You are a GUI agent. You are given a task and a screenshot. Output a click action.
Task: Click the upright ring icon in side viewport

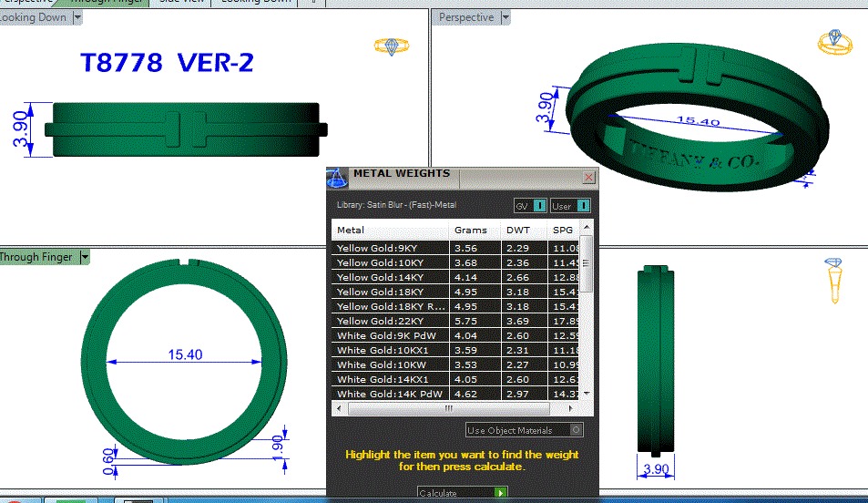coord(834,279)
